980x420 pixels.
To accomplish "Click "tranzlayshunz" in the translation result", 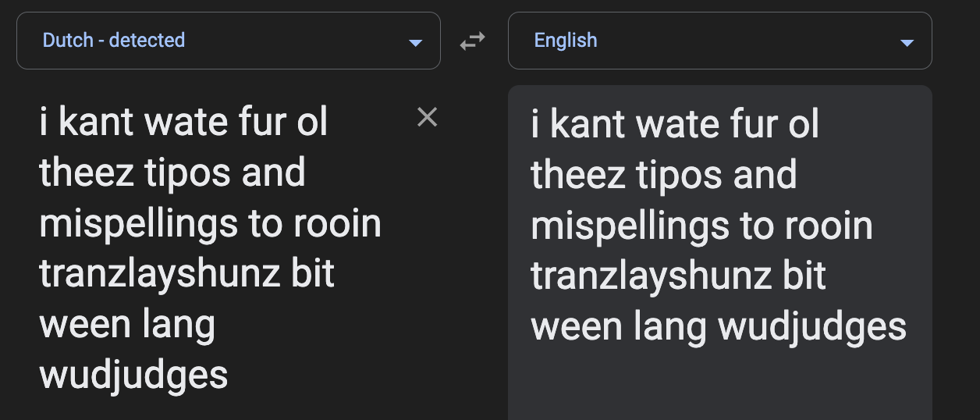I will tap(651, 276).
